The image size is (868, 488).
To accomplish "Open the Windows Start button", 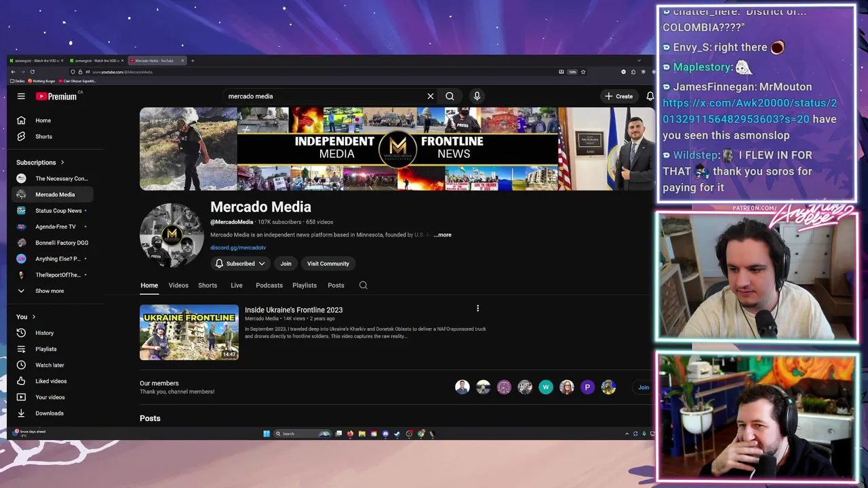I will tap(267, 434).
